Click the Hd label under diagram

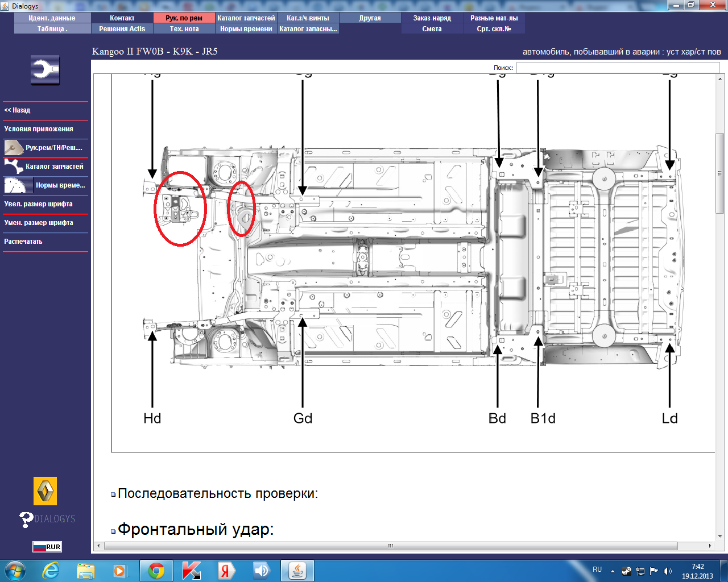point(152,418)
